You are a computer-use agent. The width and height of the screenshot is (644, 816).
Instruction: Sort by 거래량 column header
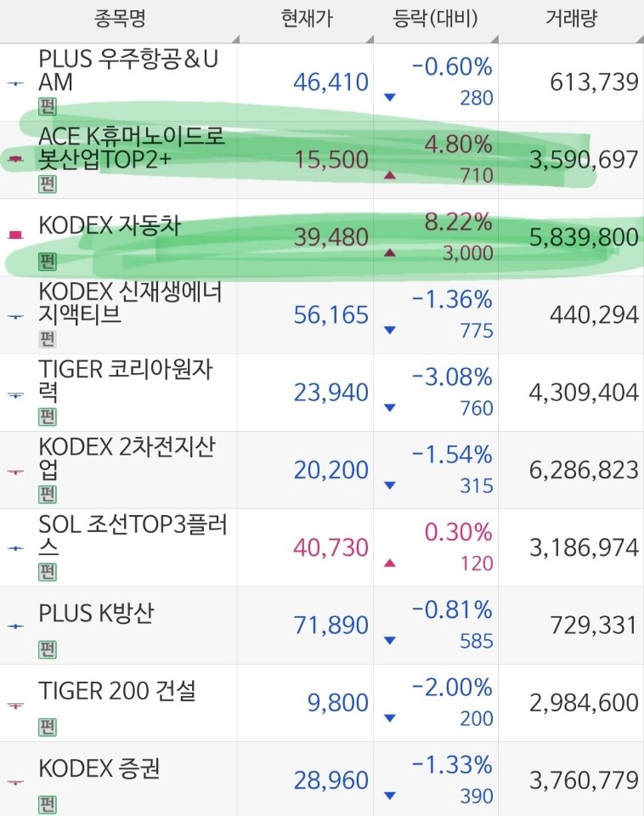[571, 20]
